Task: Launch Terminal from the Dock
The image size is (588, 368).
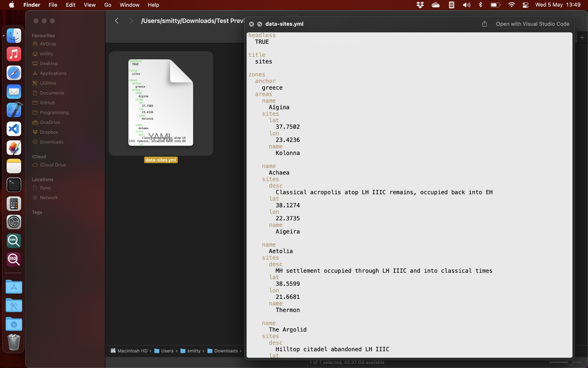Action: coord(14,185)
